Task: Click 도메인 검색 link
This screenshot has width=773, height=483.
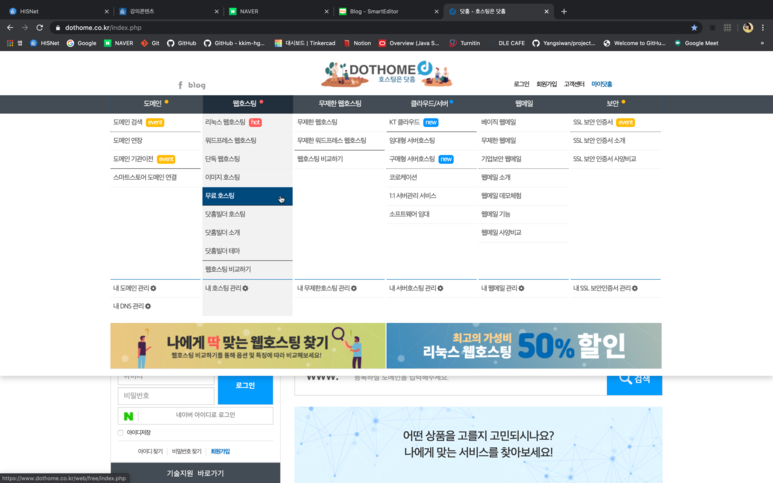Action: coord(128,122)
